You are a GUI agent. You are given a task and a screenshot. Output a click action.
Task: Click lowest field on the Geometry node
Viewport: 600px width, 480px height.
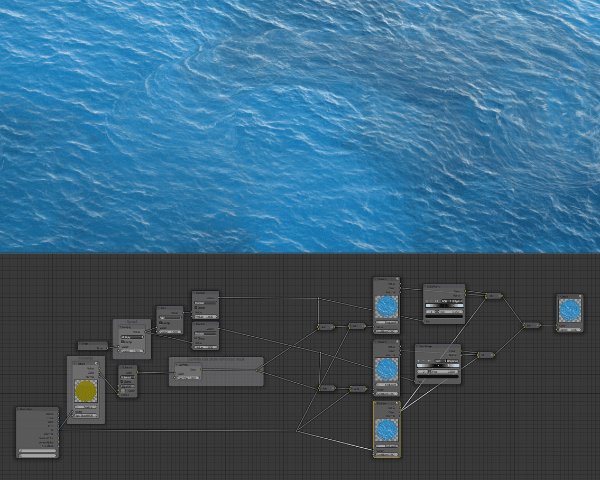pyautogui.click(x=37, y=455)
